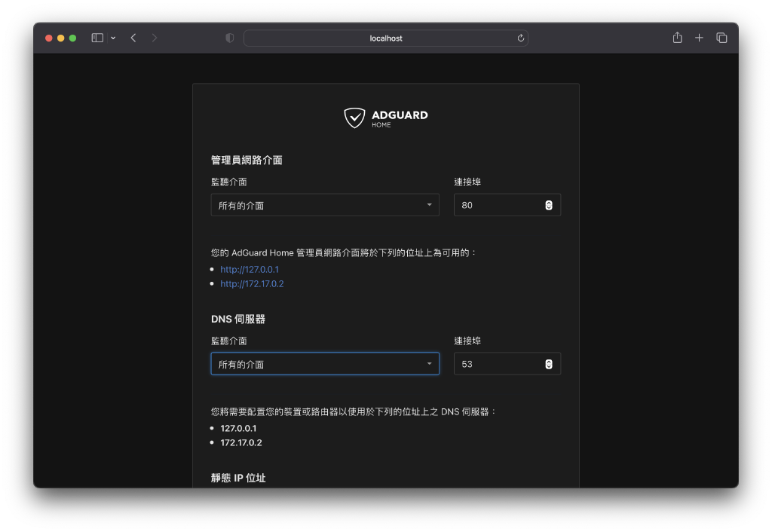Open the admin web interface listen dropdown
Screen dimensions: 772x532
(325, 205)
